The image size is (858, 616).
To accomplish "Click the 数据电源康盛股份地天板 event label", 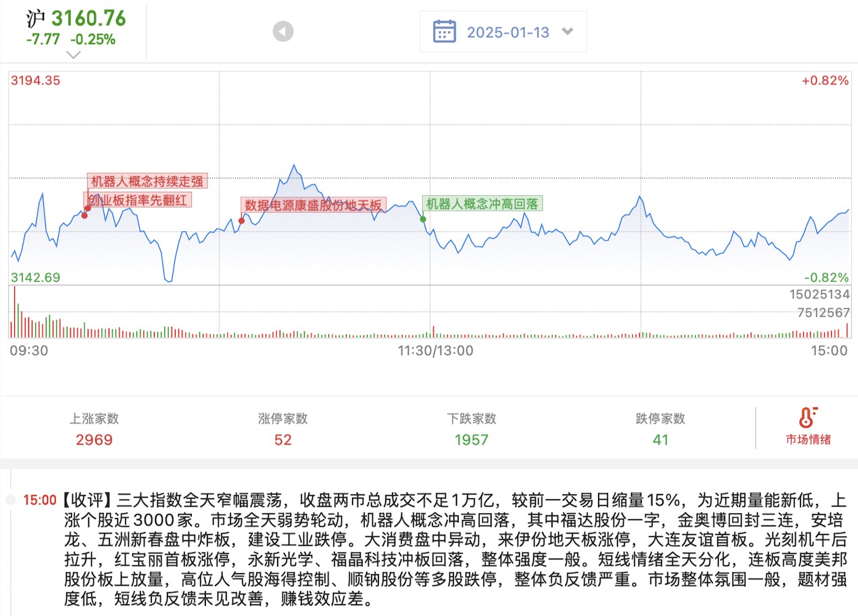I will 313,205.
